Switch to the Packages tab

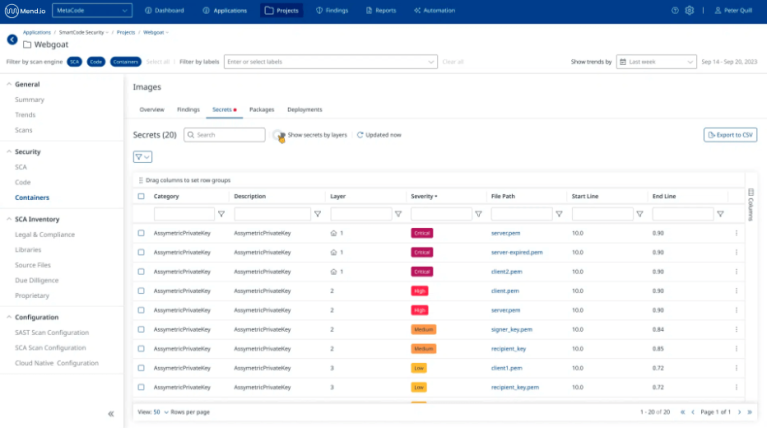(262, 110)
